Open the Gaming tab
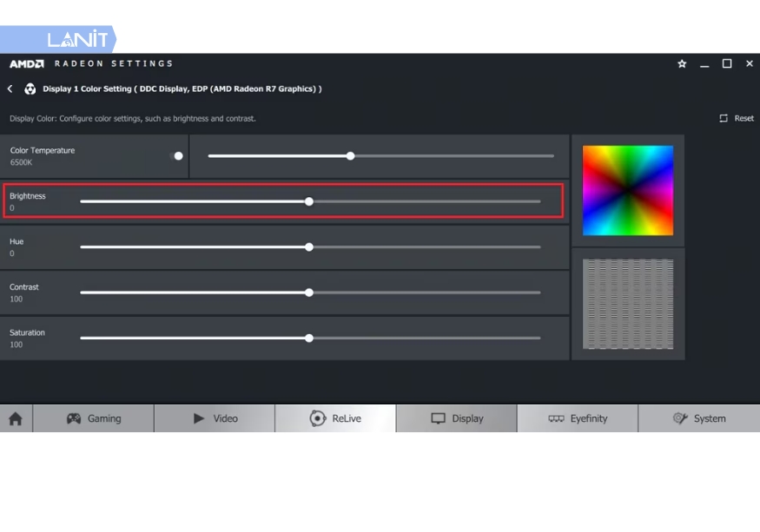This screenshot has width=760, height=532. coord(94,418)
